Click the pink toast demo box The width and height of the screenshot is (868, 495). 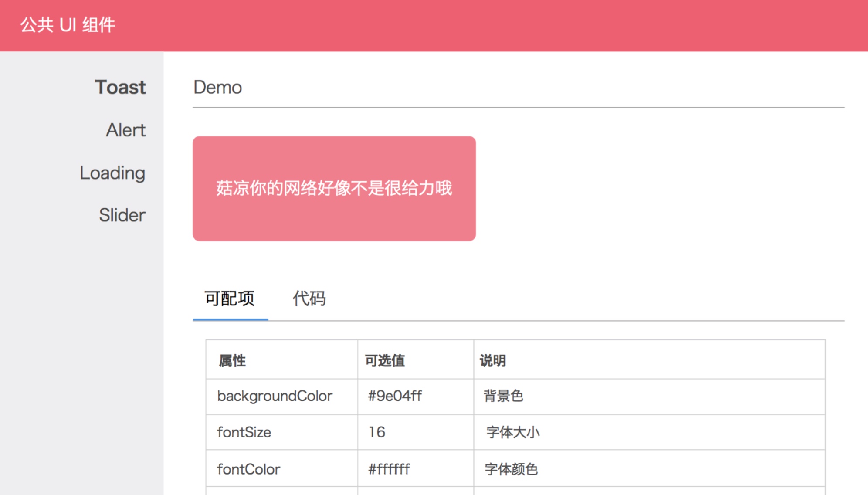(334, 188)
